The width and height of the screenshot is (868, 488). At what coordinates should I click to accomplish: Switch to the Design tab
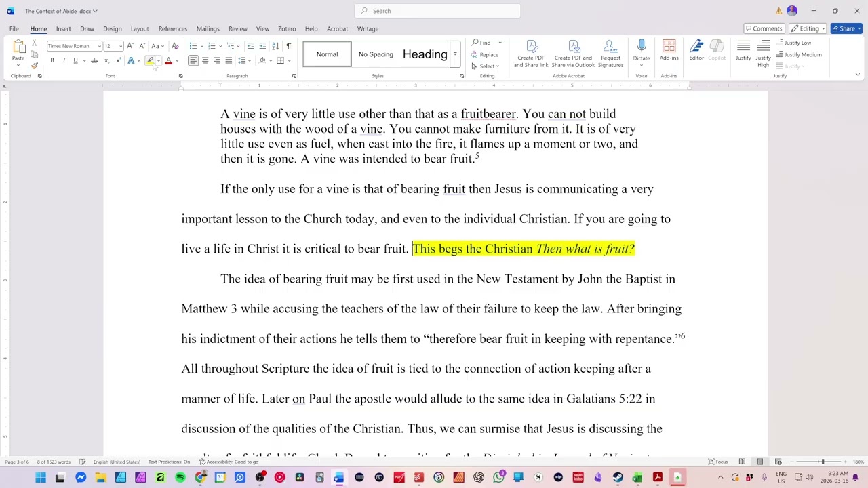tap(112, 28)
